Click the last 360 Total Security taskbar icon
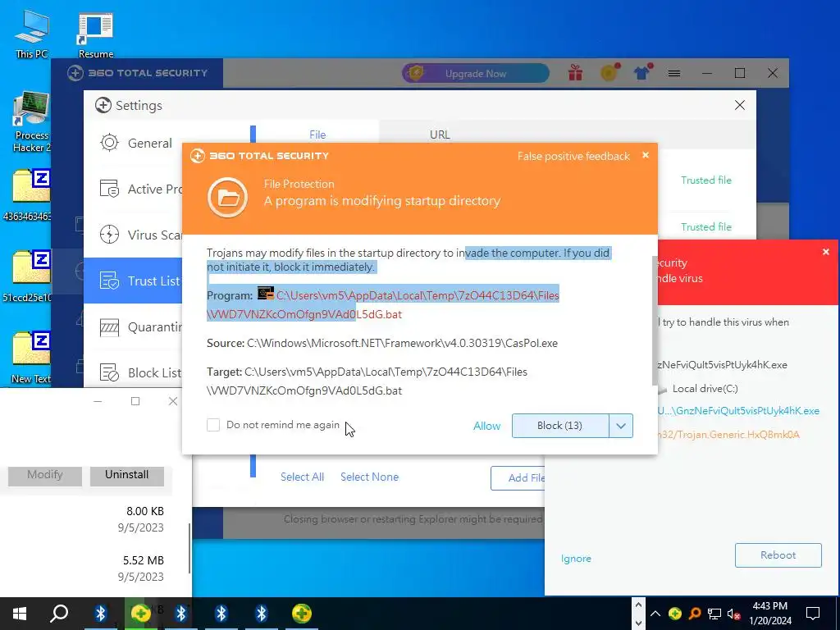The image size is (840, 630). [302, 614]
